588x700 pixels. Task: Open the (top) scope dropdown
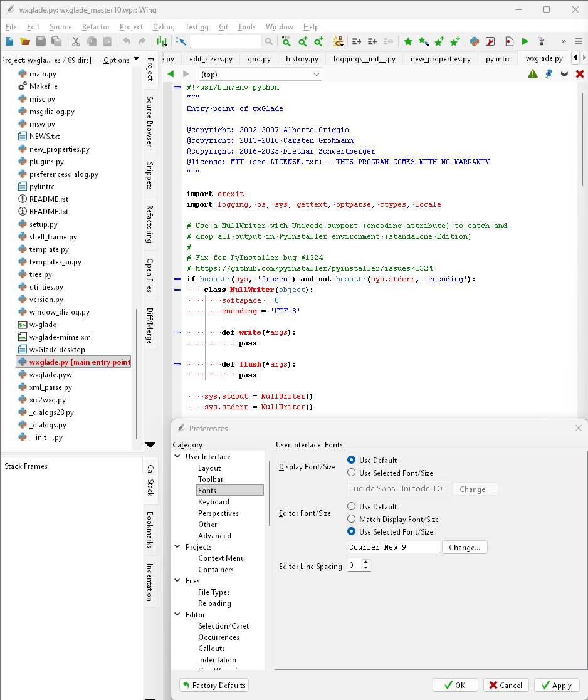260,74
